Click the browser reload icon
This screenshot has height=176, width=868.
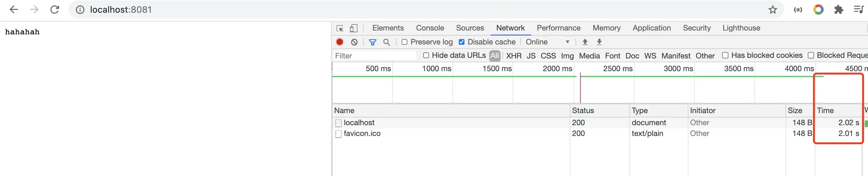[55, 10]
